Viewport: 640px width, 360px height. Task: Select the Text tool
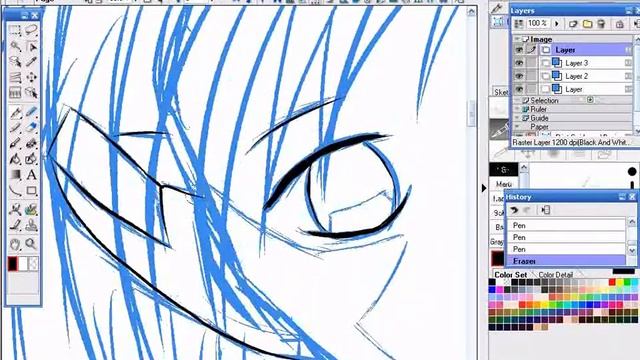(31, 175)
